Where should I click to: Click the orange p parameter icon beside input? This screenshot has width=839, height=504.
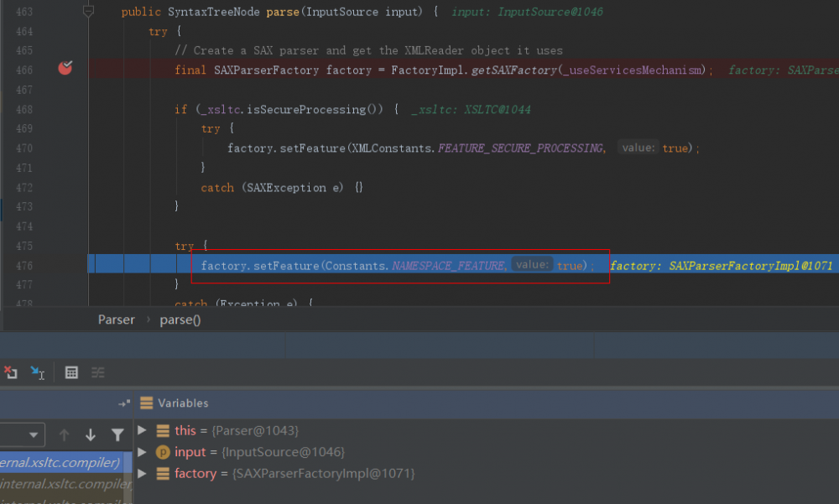point(163,452)
